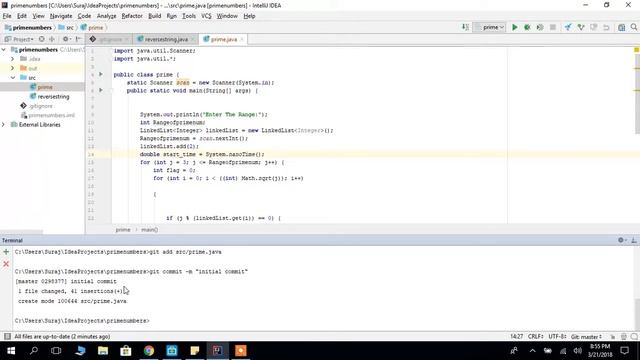
Task: Collapse the src folder
Action: pos(13,78)
